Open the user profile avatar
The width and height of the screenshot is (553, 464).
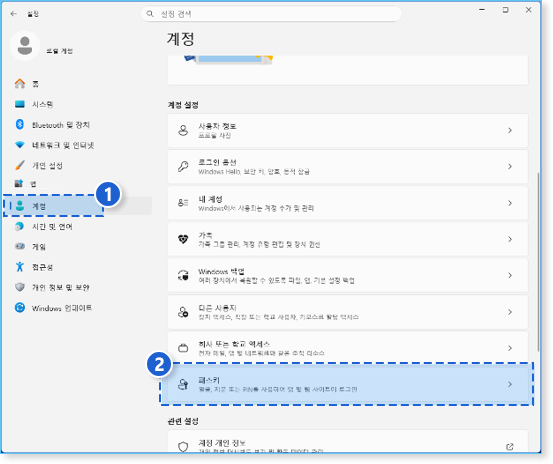pos(25,46)
